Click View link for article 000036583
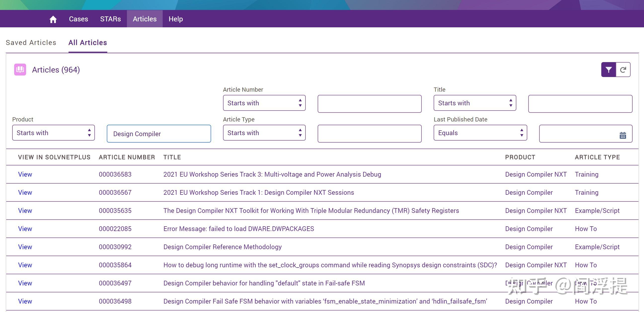This screenshot has height=312, width=644. tap(25, 174)
